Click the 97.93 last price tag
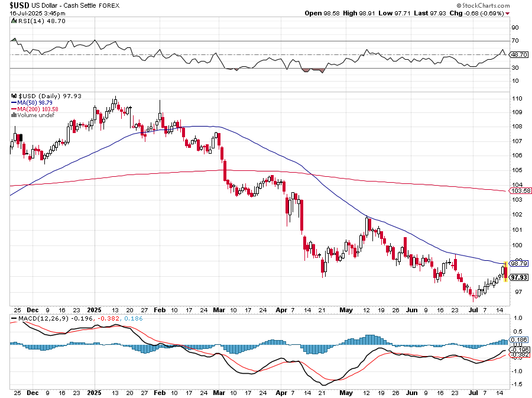This screenshot has width=532, height=398. click(518, 277)
